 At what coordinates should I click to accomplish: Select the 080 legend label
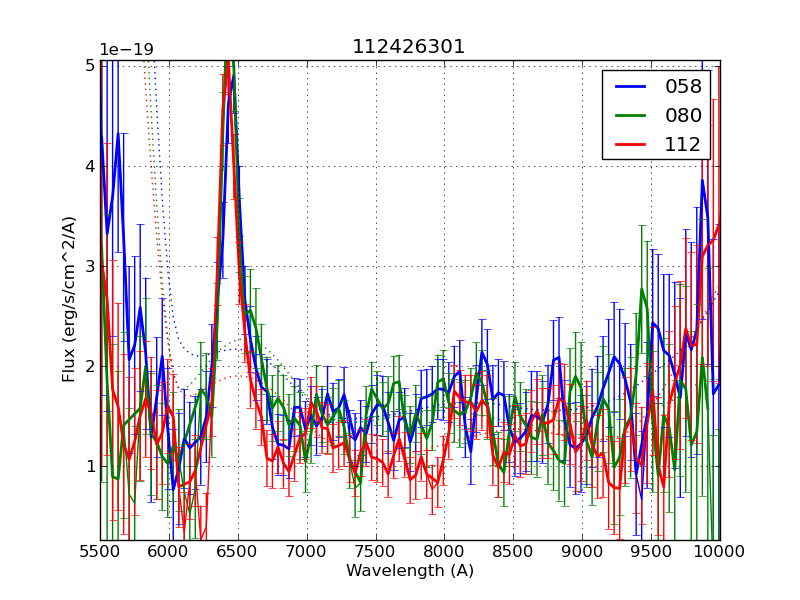click(683, 115)
